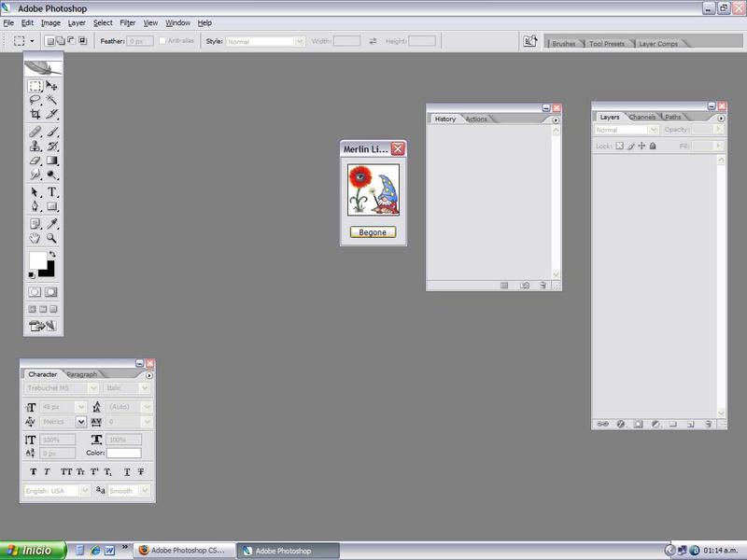This screenshot has height=560, width=747.
Task: Select the Hand tool
Action: coord(35,238)
